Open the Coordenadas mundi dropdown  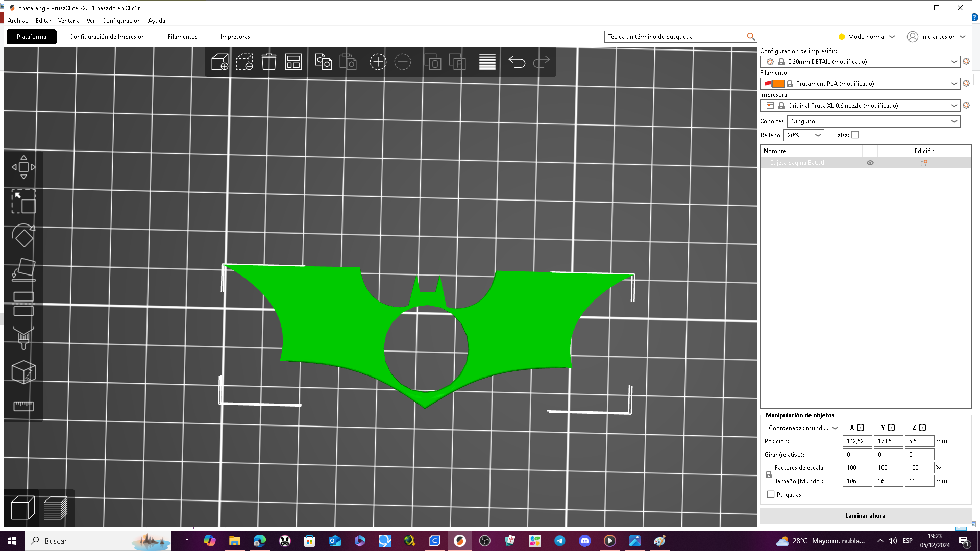tap(802, 428)
